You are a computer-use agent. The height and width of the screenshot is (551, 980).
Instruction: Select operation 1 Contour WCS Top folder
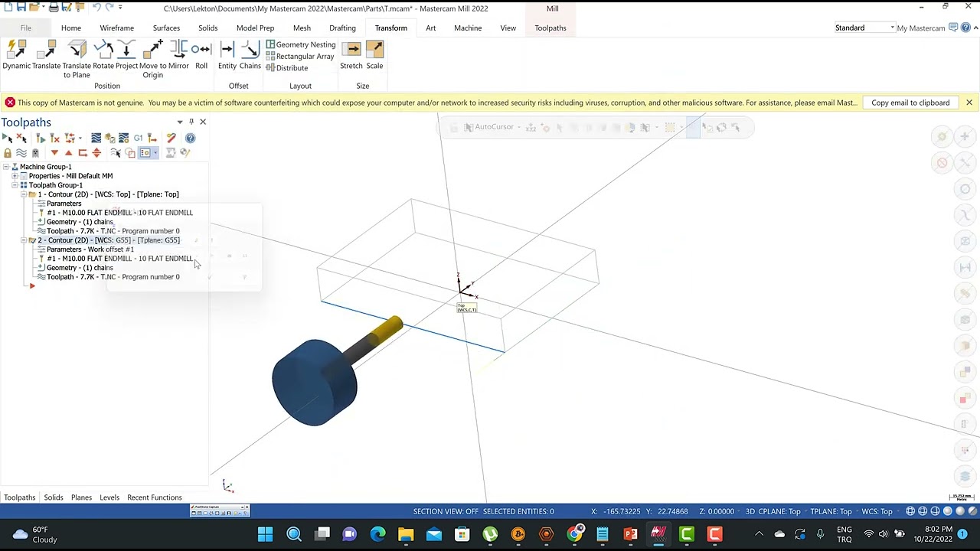(x=32, y=194)
